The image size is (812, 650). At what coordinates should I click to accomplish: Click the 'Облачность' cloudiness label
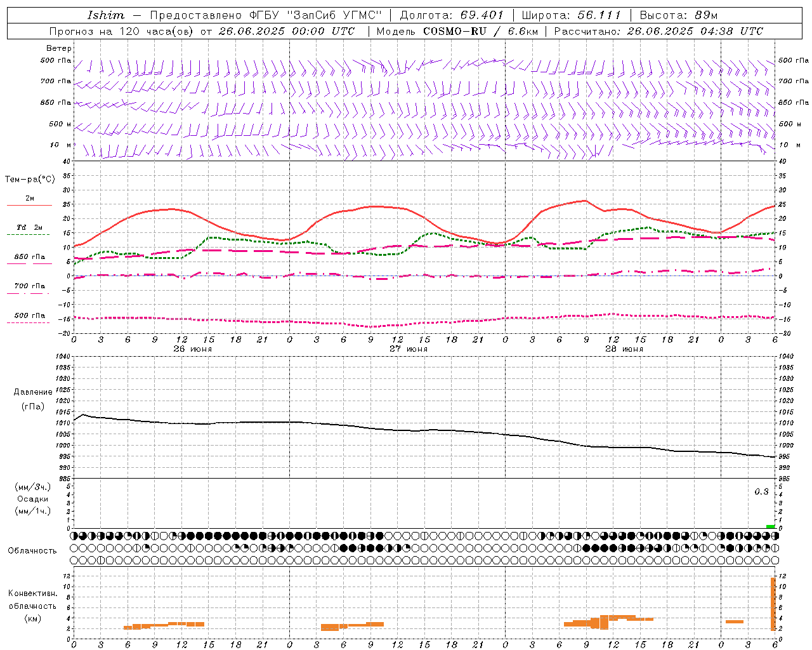pos(32,551)
